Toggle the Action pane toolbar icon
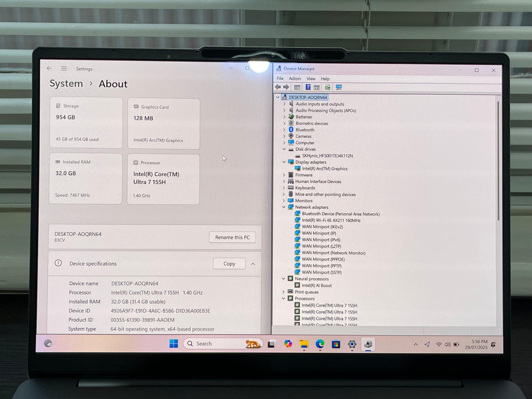The height and width of the screenshot is (399, 532). (x=316, y=88)
